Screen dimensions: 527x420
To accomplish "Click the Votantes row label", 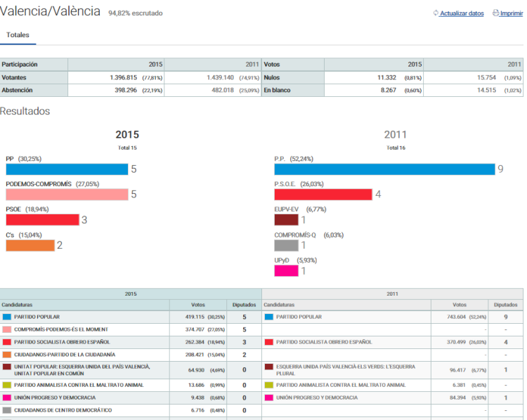I will coord(14,78).
